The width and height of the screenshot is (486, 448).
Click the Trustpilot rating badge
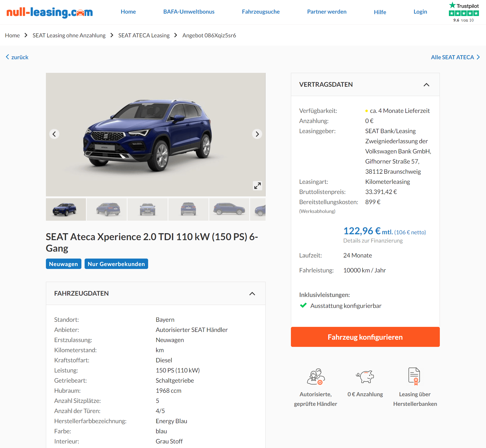click(x=464, y=12)
